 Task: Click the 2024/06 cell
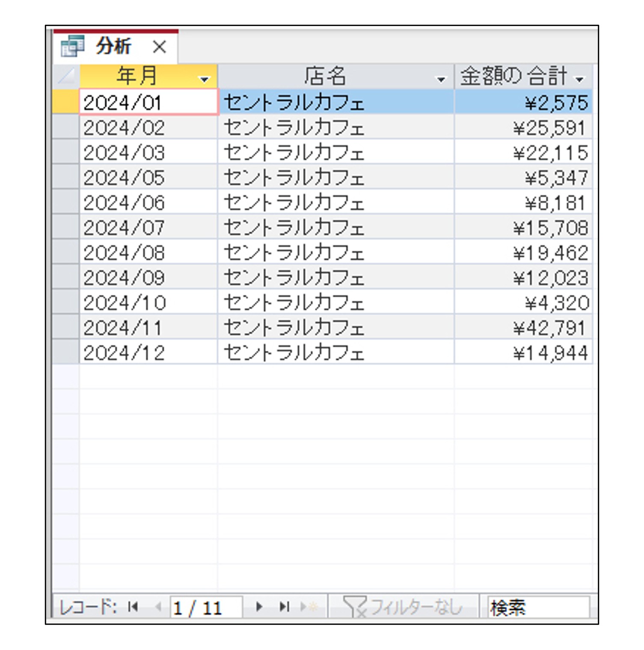click(148, 202)
